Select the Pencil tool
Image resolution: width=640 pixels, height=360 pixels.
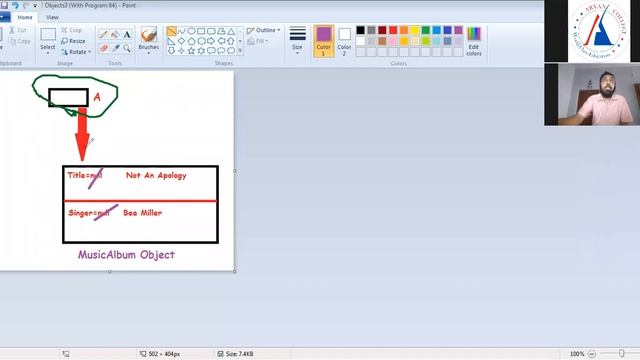(103, 35)
